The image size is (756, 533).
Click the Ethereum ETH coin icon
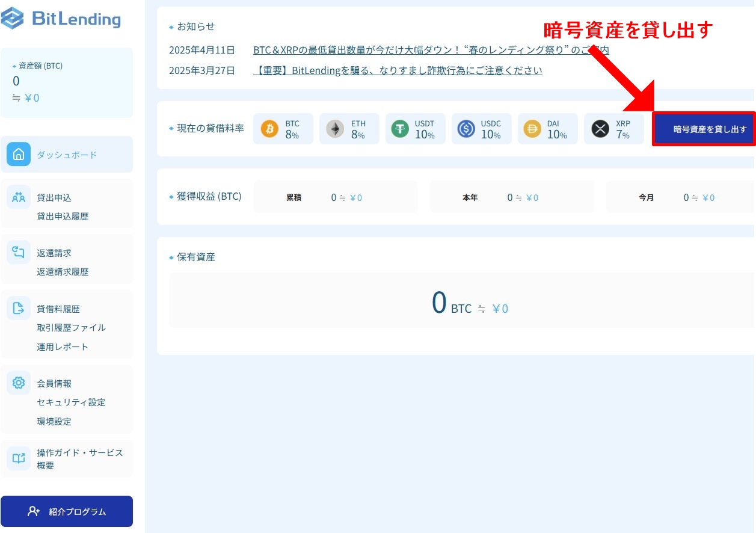336,129
